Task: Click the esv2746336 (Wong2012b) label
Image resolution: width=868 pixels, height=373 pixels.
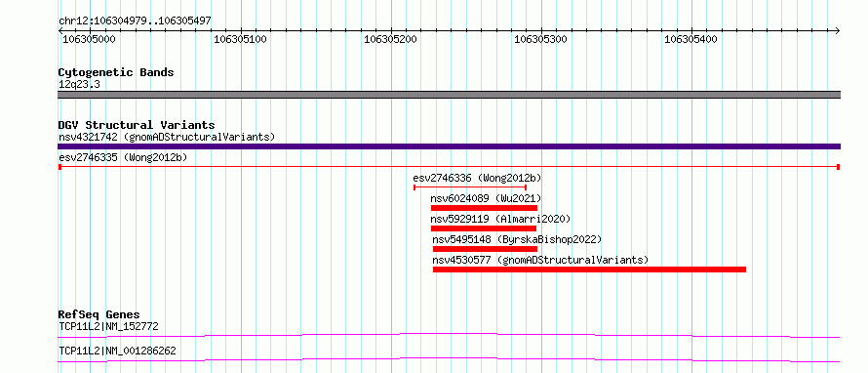Action: click(477, 178)
